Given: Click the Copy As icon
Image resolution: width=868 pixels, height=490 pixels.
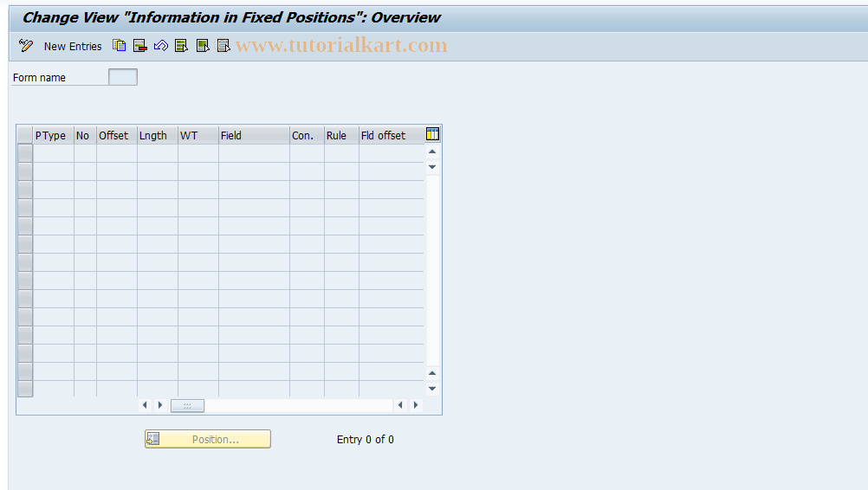Looking at the screenshot, I should 119,46.
